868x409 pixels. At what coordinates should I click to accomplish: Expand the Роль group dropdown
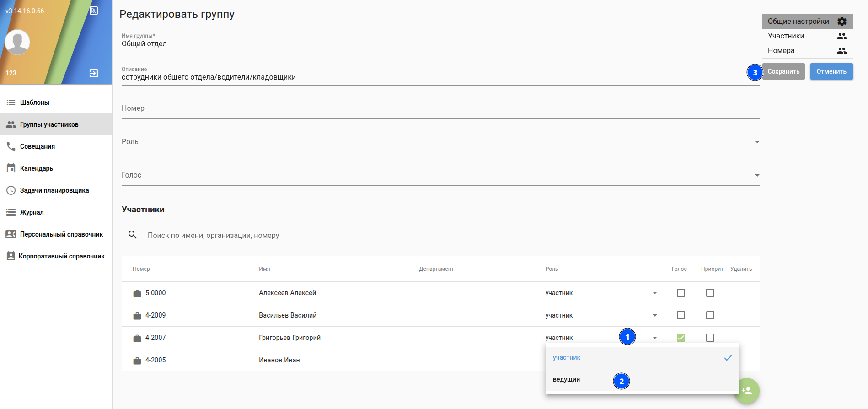(x=757, y=142)
